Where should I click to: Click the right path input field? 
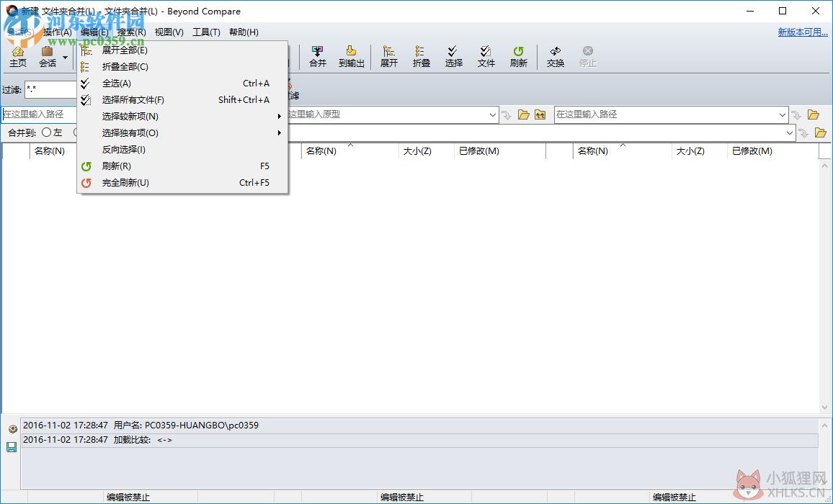(666, 114)
